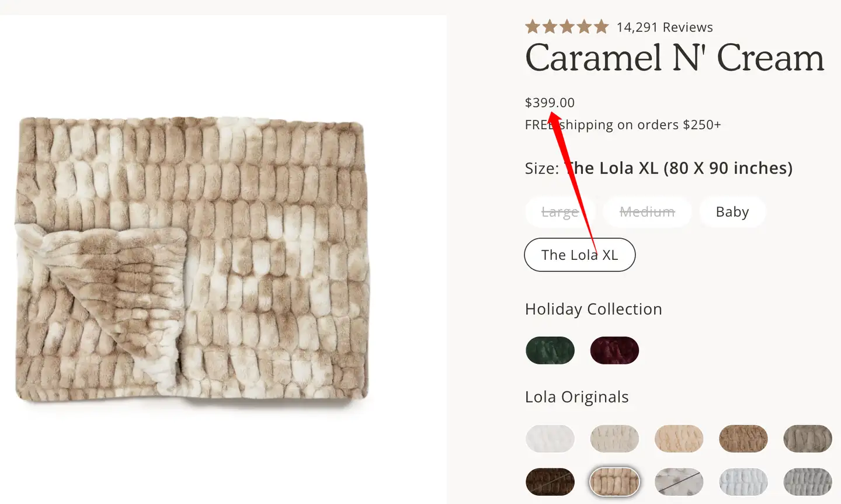
Task: Select the sold-out dark chocolate swatch
Action: 550,482
